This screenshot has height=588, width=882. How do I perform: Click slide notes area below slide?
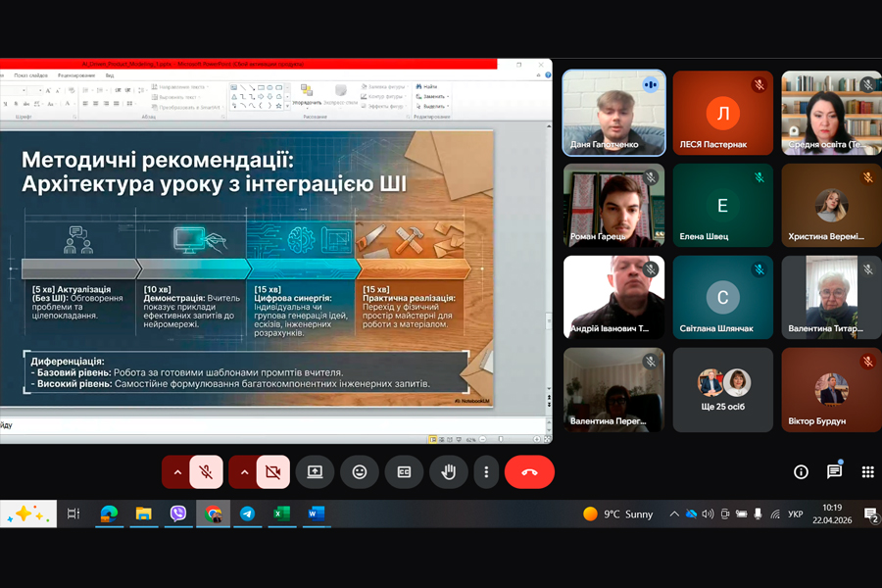[272, 425]
